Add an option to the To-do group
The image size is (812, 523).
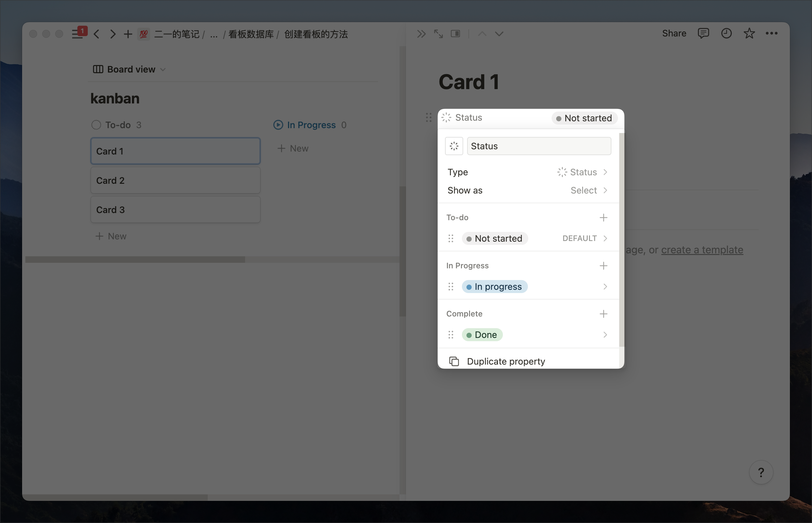pos(603,218)
